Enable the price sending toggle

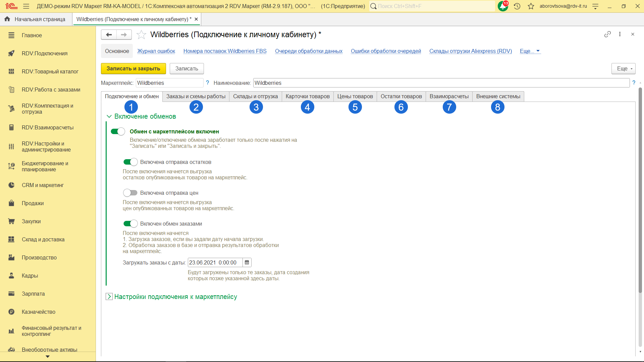click(x=130, y=193)
